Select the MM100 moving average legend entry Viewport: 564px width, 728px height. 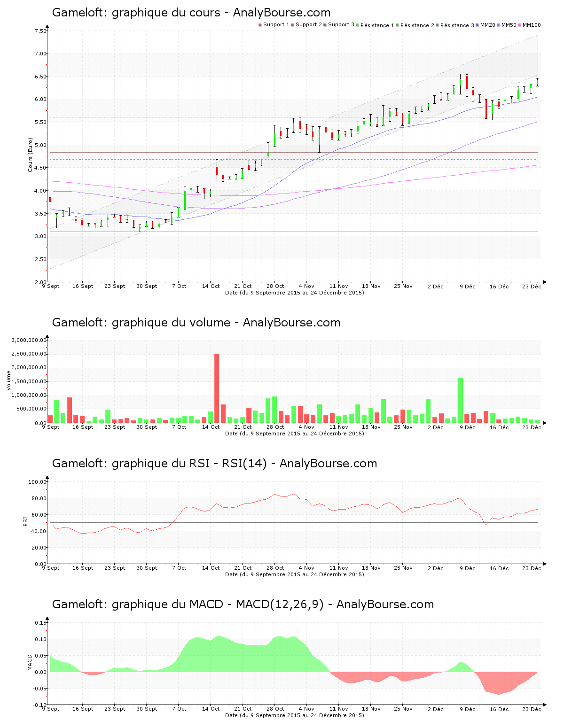[x=530, y=25]
